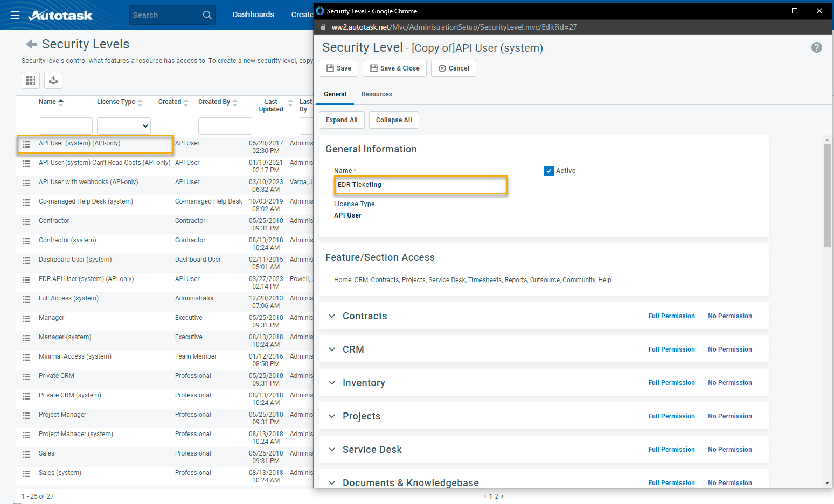Image resolution: width=834 pixels, height=504 pixels.
Task: Uncheck the Active checkbox
Action: pos(549,171)
